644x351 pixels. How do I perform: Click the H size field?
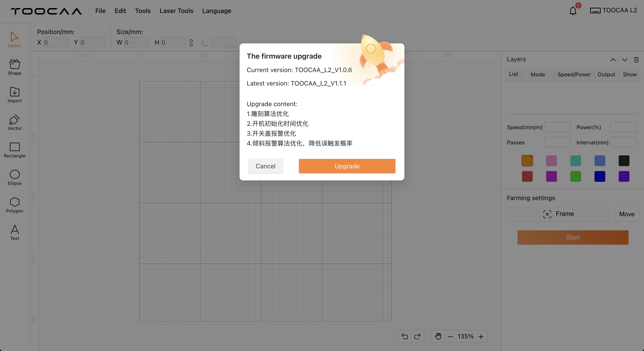tap(173, 43)
